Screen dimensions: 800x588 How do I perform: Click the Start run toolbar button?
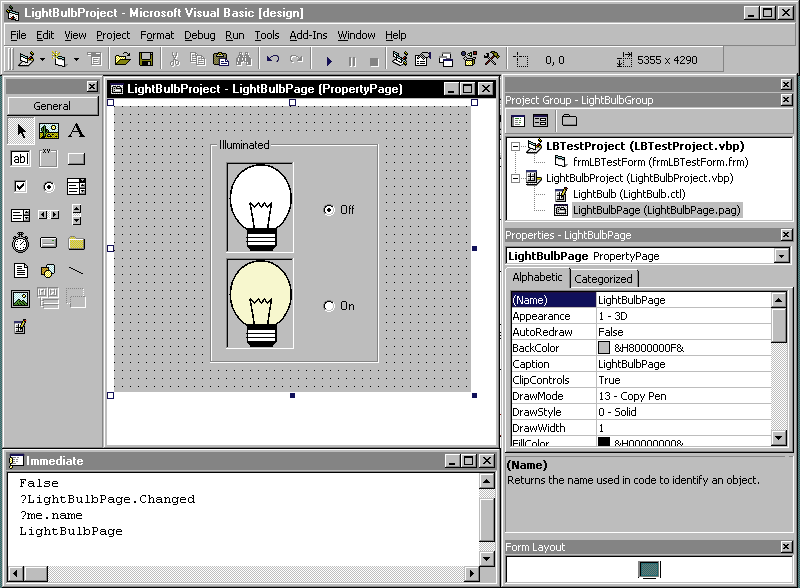(330, 60)
